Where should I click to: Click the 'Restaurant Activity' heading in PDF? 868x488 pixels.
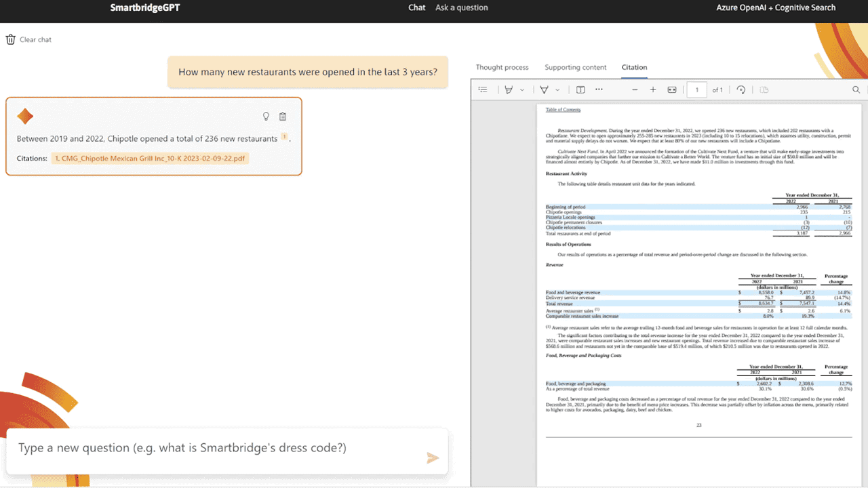tap(566, 174)
